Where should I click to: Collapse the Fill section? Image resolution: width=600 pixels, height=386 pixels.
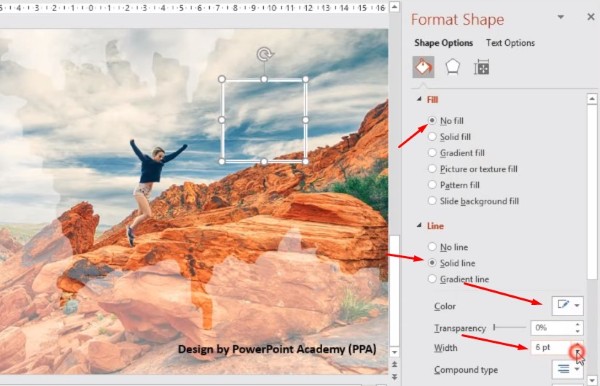point(419,99)
